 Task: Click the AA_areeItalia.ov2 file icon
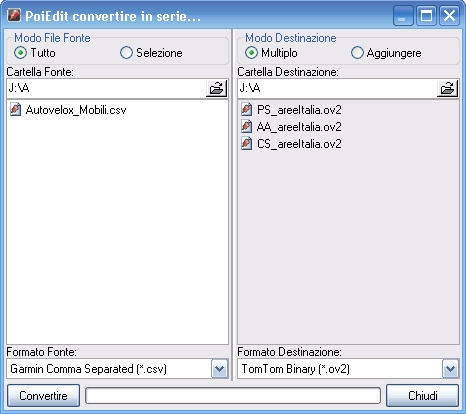point(246,127)
